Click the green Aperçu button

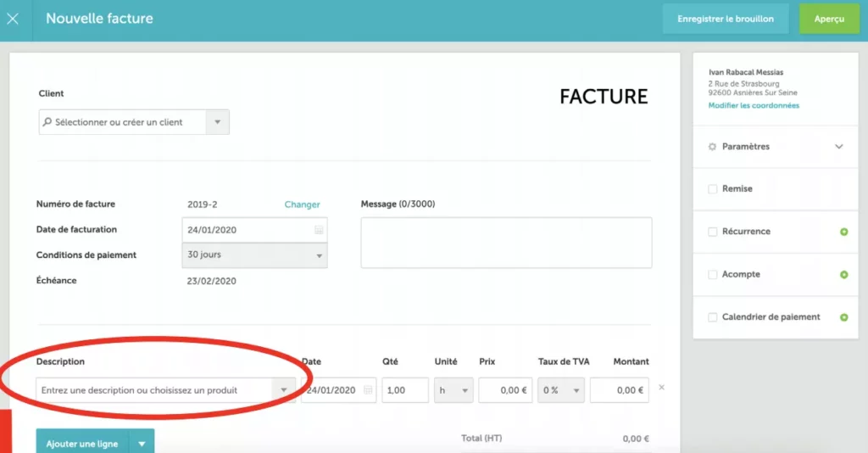(828, 19)
